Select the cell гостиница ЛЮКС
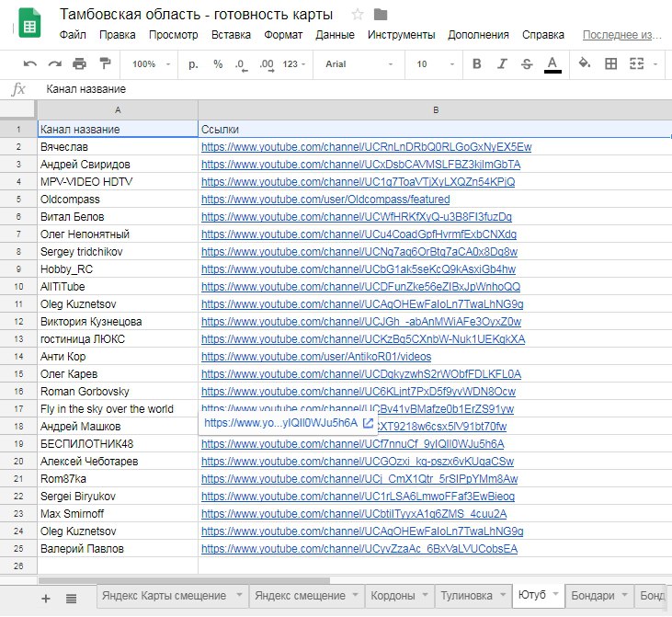Viewport: 672px width, 617px height. point(118,339)
